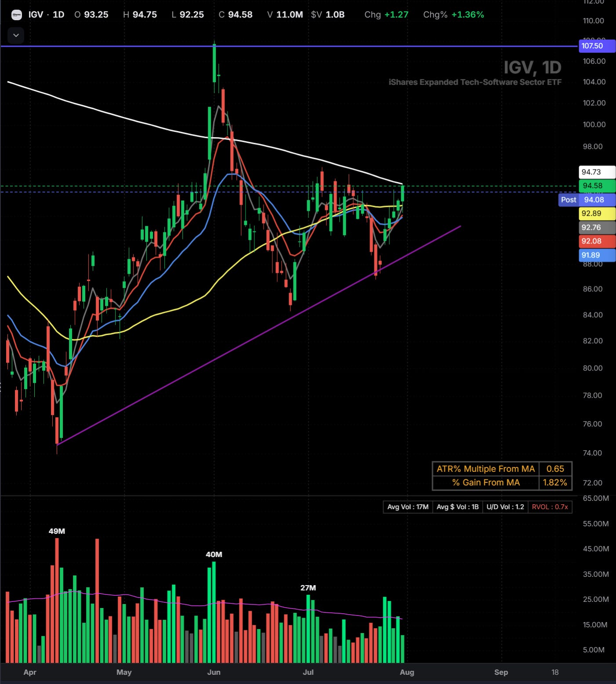Image resolution: width=616 pixels, height=684 pixels.
Task: Click the 100.00 price axis label
Action: (594, 124)
